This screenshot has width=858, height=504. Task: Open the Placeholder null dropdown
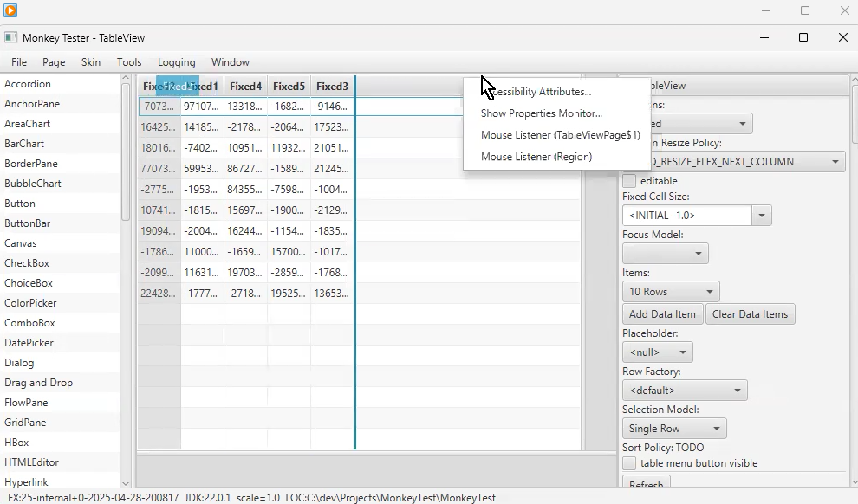coord(657,352)
